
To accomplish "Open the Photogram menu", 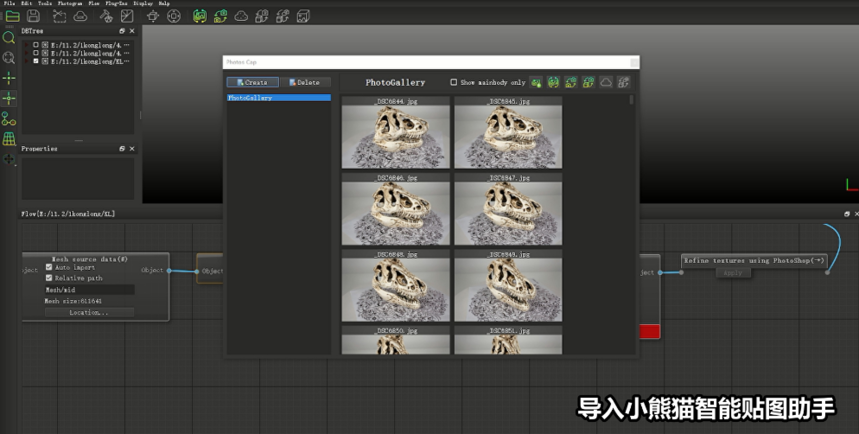I will 70,3.
